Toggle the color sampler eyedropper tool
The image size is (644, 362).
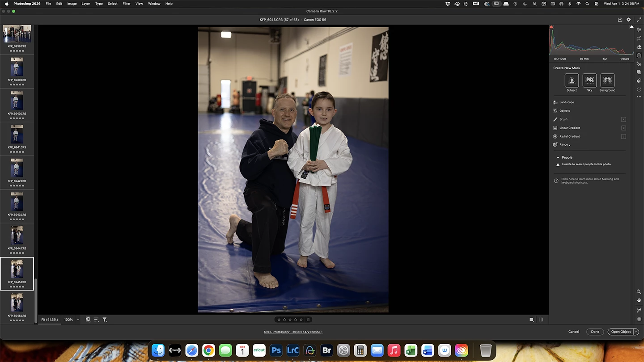pyautogui.click(x=639, y=310)
